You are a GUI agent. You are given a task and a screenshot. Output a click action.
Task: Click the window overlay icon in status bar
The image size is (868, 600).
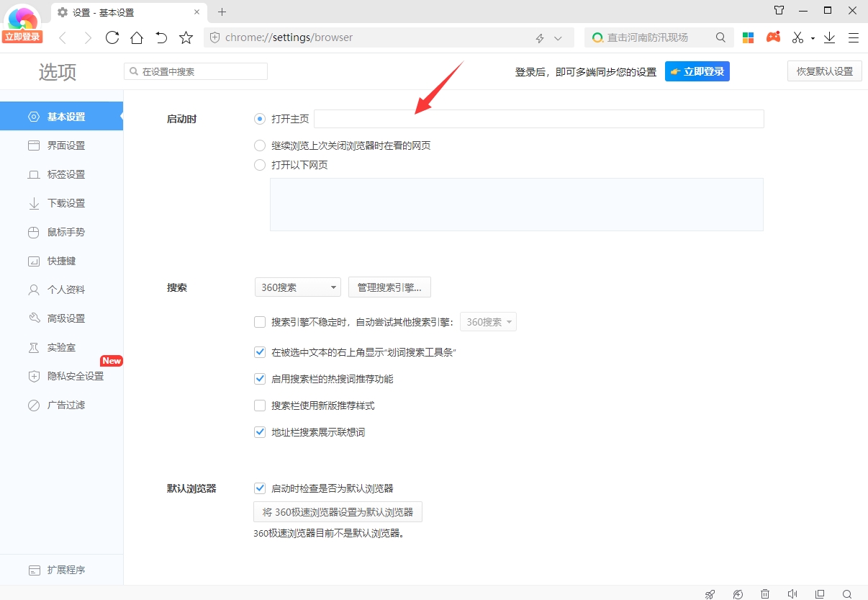[820, 594]
